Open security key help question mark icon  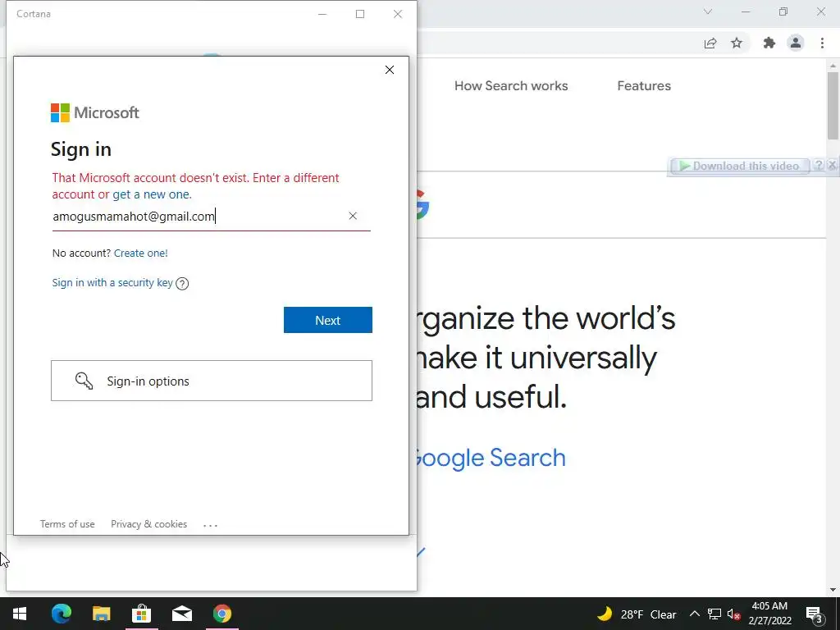(182, 283)
